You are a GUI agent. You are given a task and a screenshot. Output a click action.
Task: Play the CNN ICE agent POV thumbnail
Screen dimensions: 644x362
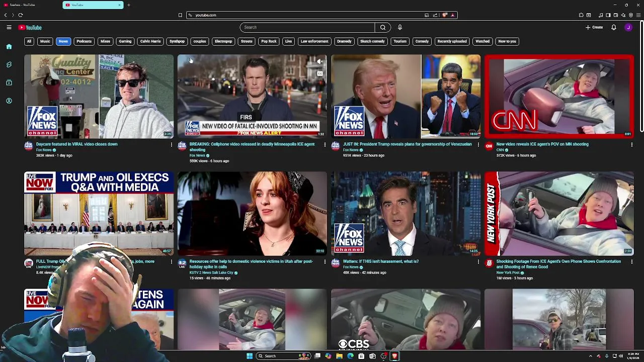pyautogui.click(x=559, y=96)
